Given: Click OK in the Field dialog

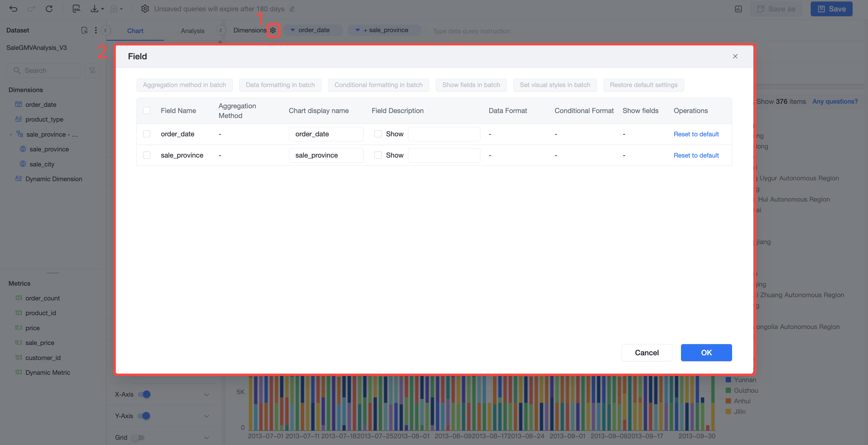Looking at the screenshot, I should point(706,352).
